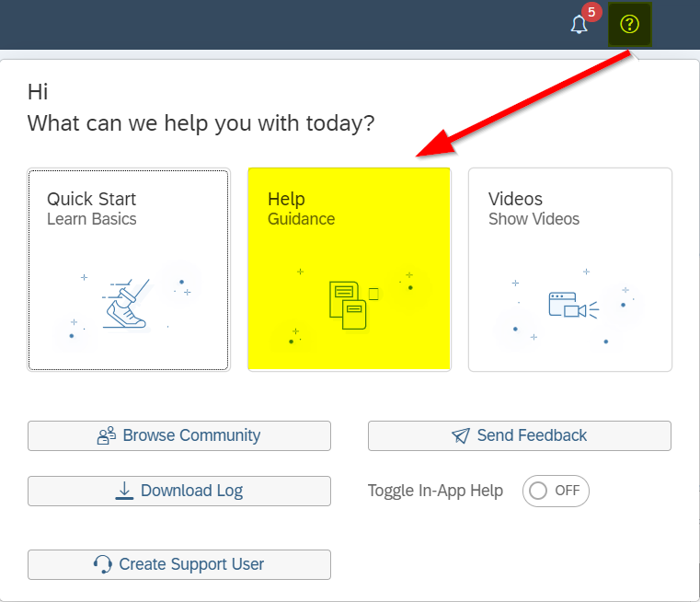Click the community people icon
The height and width of the screenshot is (602, 700).
click(107, 435)
